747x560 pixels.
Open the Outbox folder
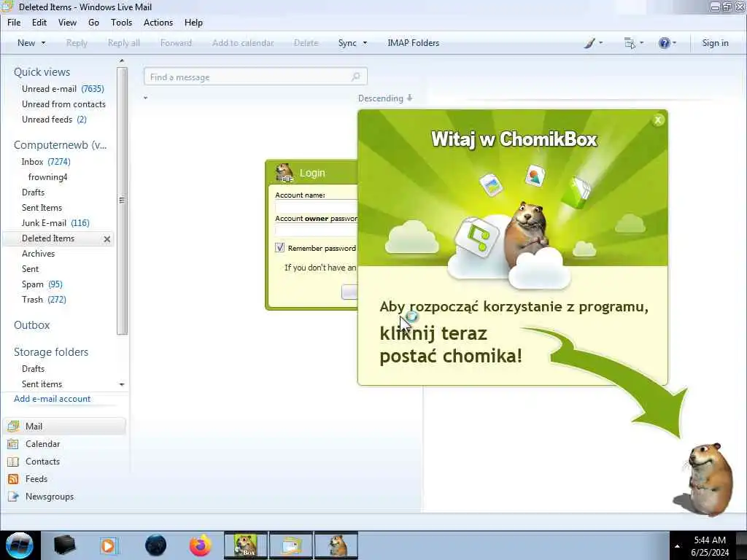pos(31,325)
